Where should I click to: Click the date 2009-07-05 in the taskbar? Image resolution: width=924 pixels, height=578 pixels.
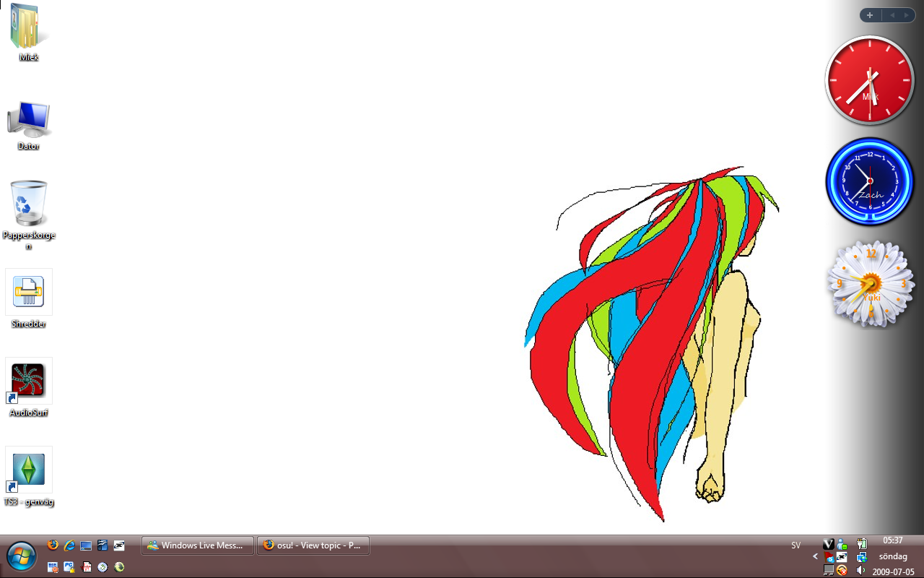coord(893,571)
